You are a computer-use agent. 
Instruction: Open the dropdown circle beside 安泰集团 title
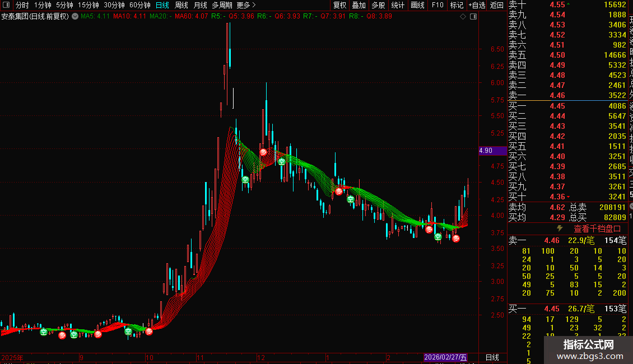(x=75, y=17)
